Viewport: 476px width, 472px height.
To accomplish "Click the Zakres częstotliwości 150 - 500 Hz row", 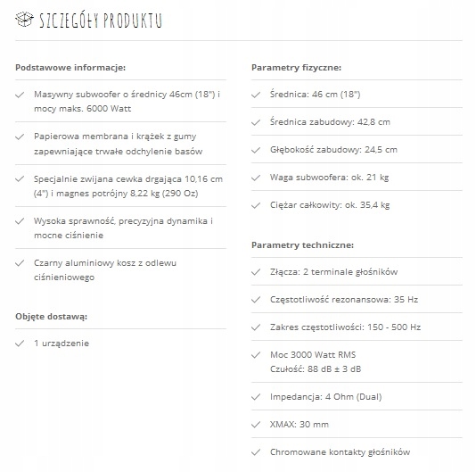I will [x=357, y=327].
